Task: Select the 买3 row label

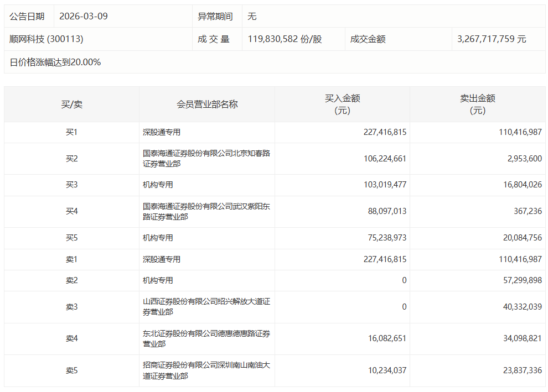Action: click(x=71, y=185)
